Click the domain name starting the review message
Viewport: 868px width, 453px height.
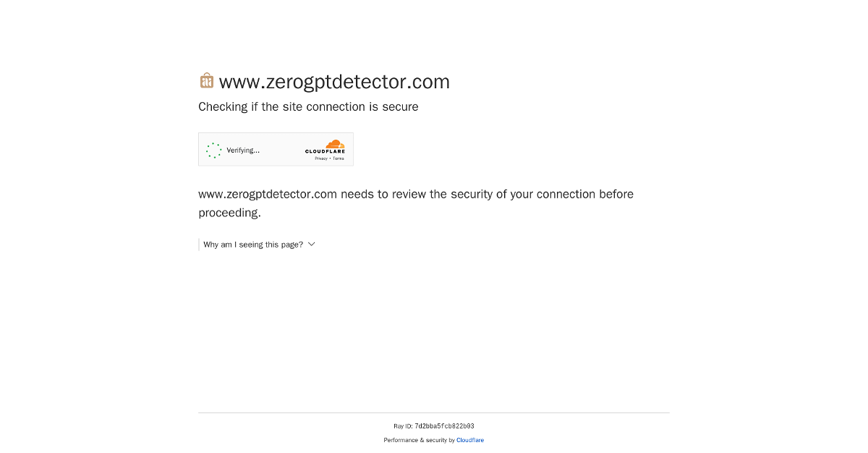point(268,194)
